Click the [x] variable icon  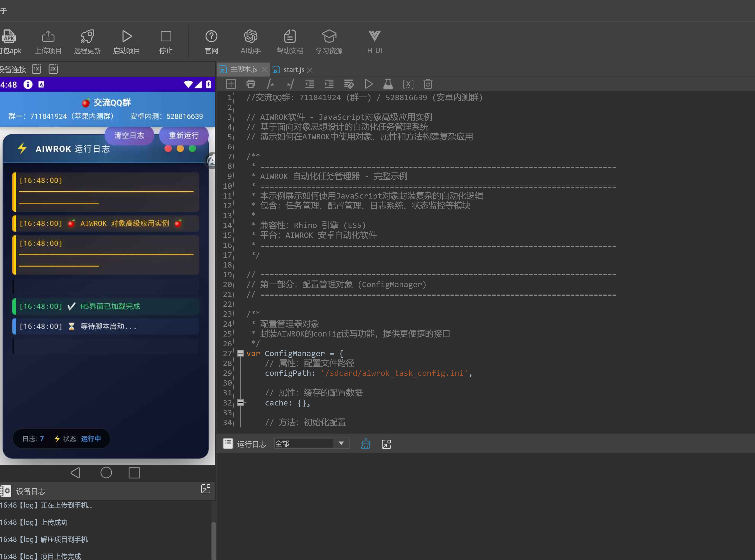(408, 84)
